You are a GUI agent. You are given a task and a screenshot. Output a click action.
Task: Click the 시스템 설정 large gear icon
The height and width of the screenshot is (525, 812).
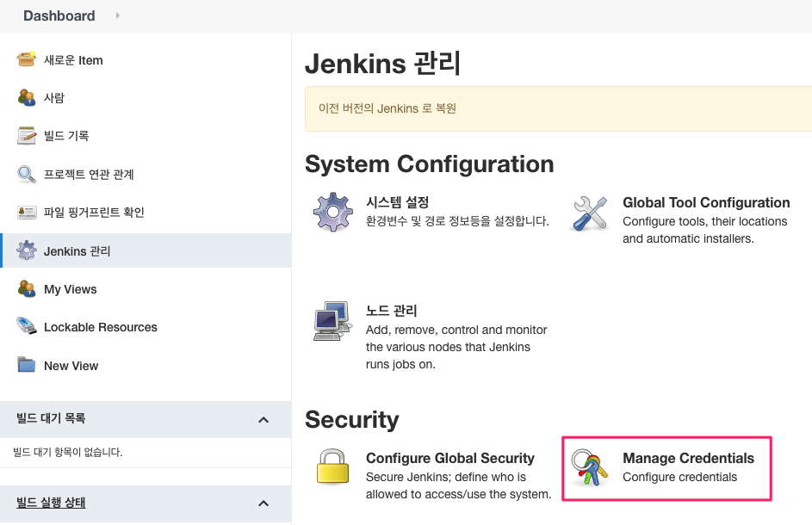pos(333,212)
